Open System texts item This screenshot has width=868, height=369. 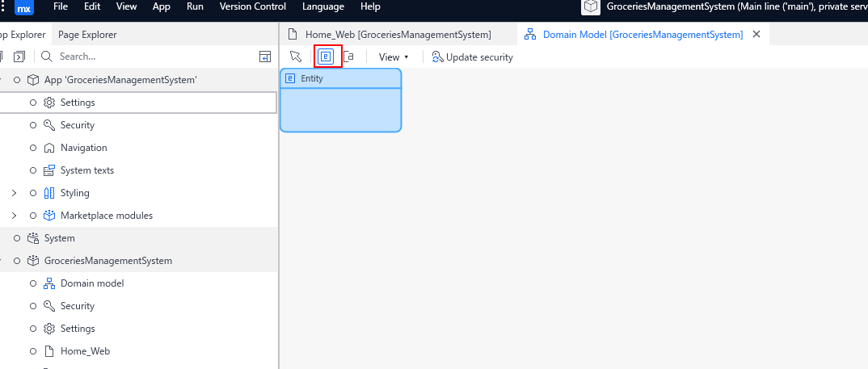pos(87,170)
